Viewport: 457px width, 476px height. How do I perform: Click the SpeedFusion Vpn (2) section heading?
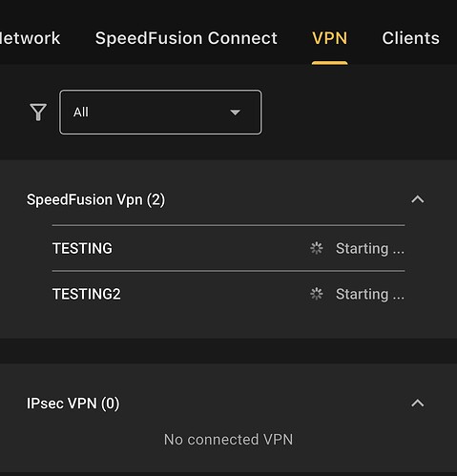tap(95, 200)
